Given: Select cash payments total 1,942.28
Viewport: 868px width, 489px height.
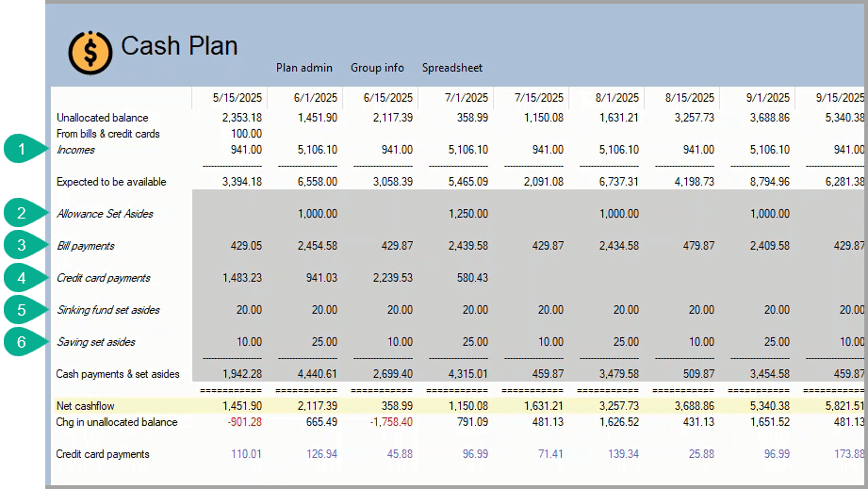Looking at the screenshot, I should pos(242,374).
